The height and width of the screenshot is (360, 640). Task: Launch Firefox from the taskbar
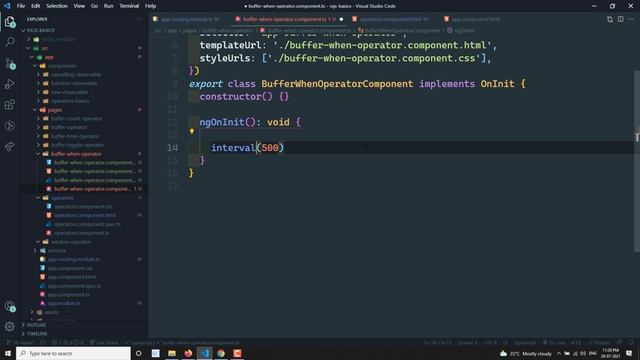tap(188, 353)
